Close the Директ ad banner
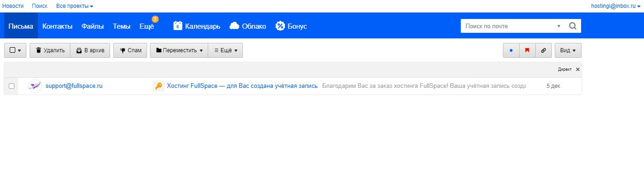Screen dimensions: 644x172 click(578, 69)
